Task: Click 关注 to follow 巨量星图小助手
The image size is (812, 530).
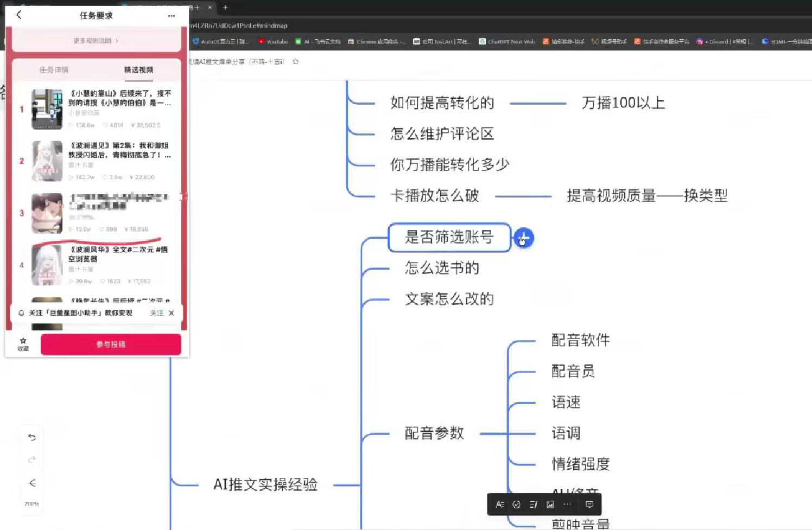Action: 156,312
